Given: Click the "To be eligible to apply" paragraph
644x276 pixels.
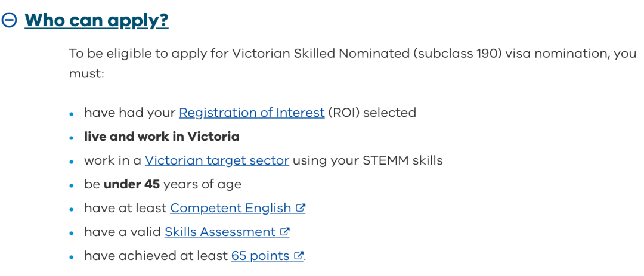Looking at the screenshot, I should coord(353,64).
